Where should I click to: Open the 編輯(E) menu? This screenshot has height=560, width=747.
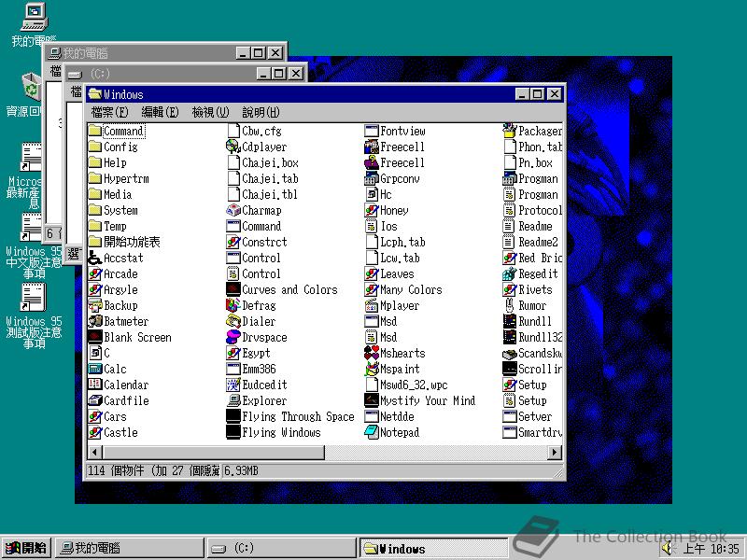(160, 112)
